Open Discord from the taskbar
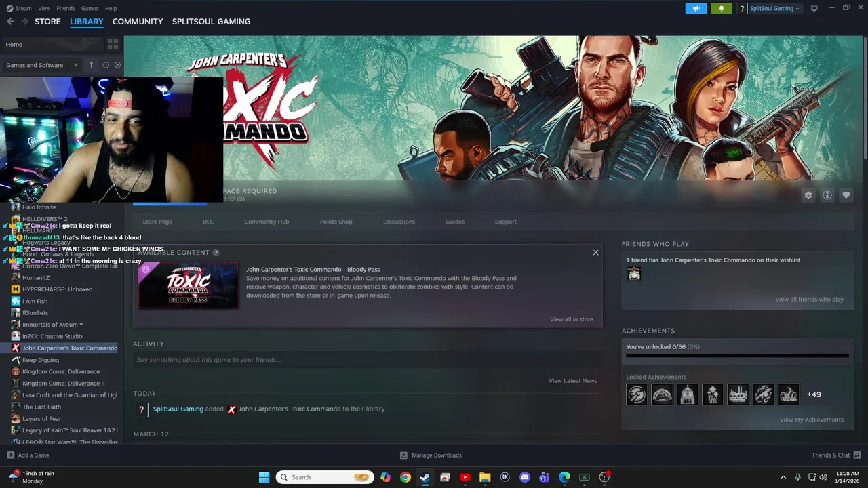868x488 pixels. (524, 477)
